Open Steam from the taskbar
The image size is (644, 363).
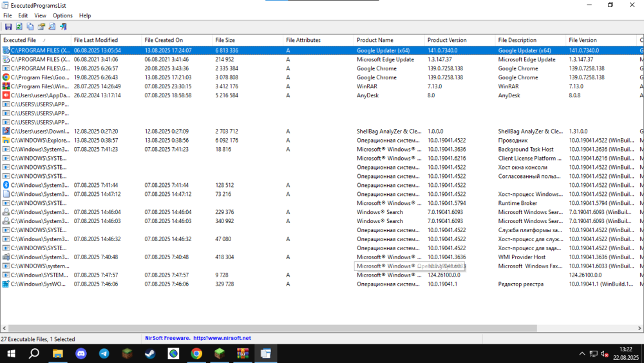coord(150,353)
